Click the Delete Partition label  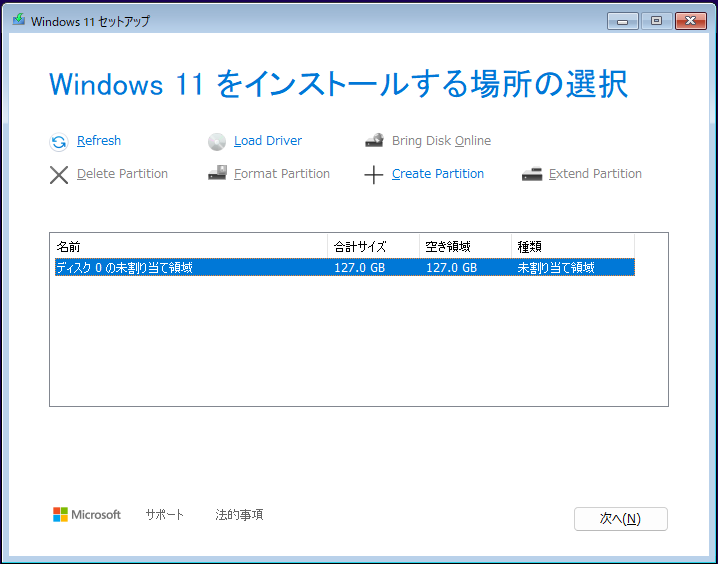click(x=122, y=174)
